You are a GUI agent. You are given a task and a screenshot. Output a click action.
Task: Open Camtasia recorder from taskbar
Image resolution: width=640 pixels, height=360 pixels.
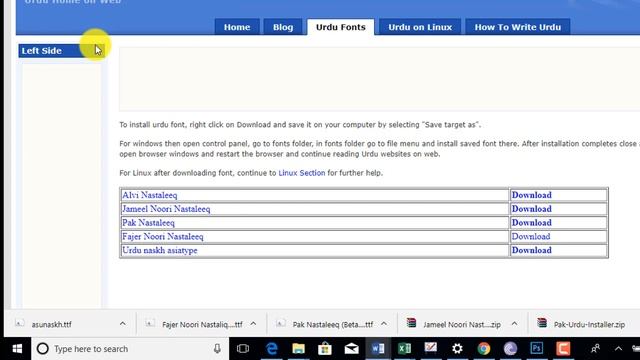[x=563, y=349]
